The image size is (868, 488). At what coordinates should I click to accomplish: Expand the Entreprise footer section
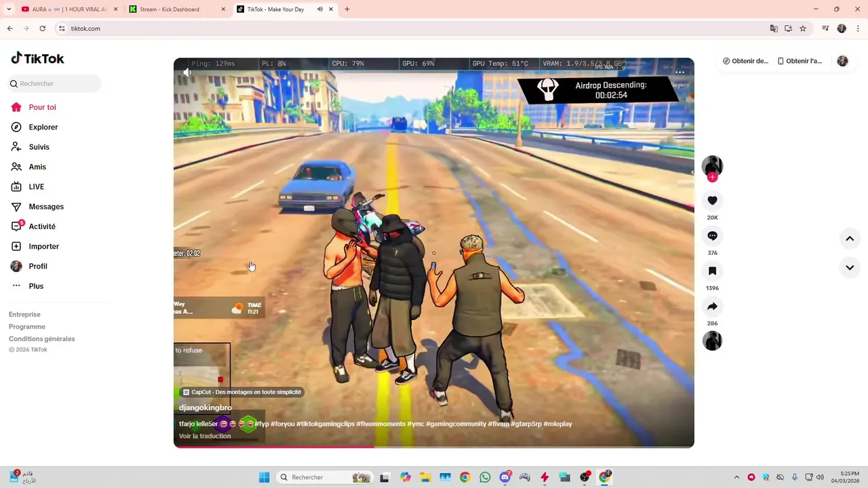[x=24, y=314]
